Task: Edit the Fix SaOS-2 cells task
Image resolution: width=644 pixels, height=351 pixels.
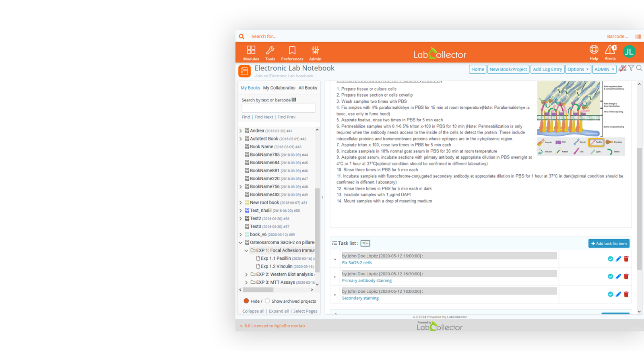Action: (618, 259)
